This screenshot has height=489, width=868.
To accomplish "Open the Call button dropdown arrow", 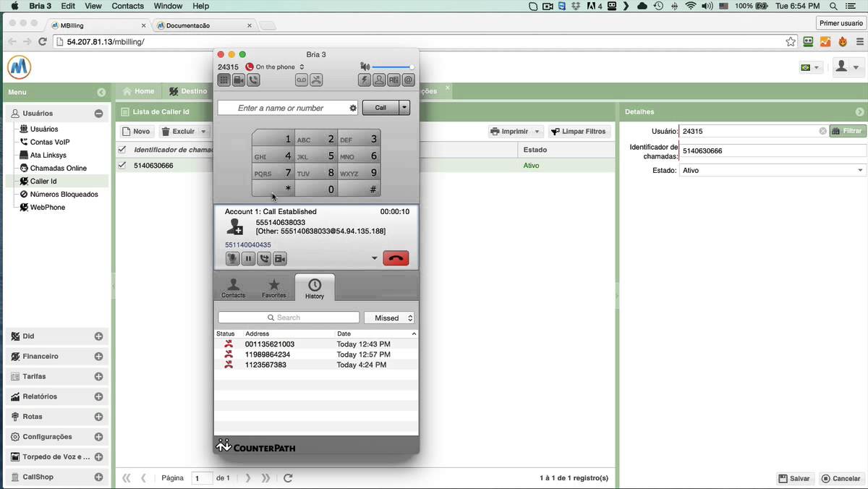I will click(404, 108).
